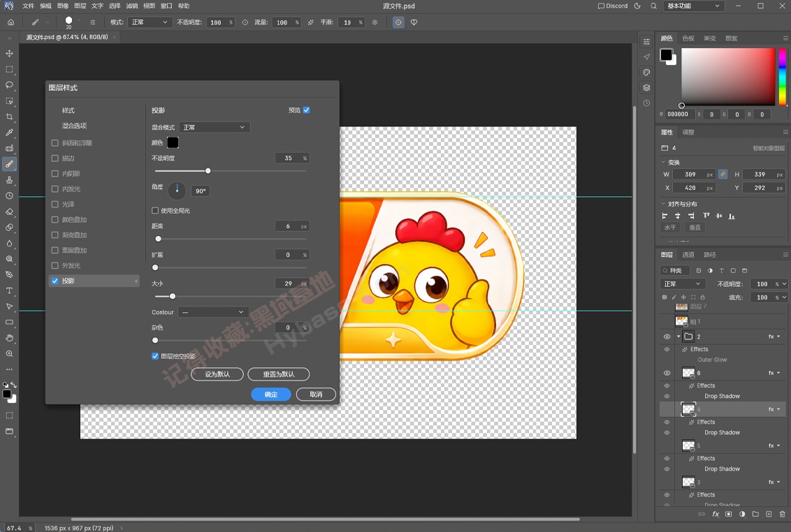Screen dimensions: 791x532
Task: Open Contour dropdown
Action: click(213, 312)
